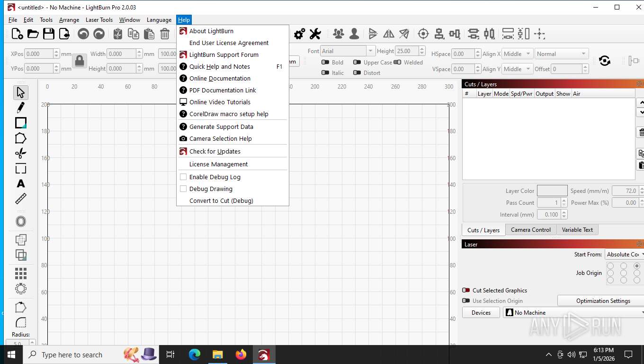The image size is (644, 364).
Task: Open the Normal dropdown
Action: tap(562, 54)
